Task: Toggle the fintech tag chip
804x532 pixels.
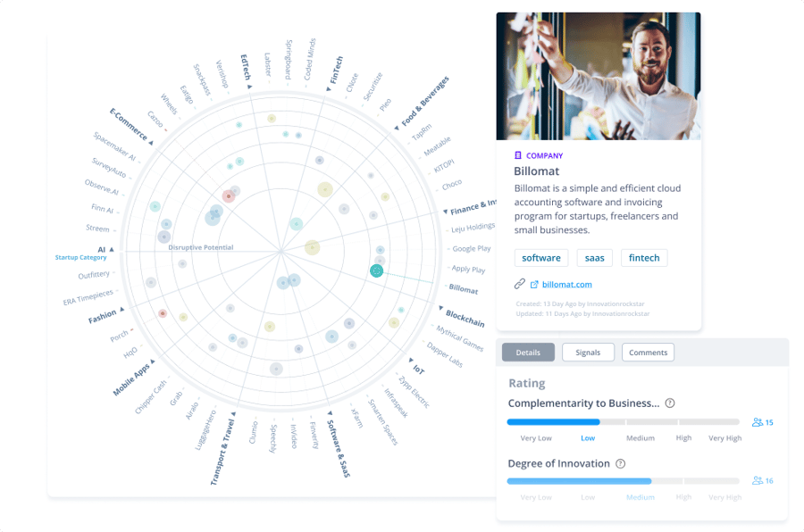Action: (644, 258)
